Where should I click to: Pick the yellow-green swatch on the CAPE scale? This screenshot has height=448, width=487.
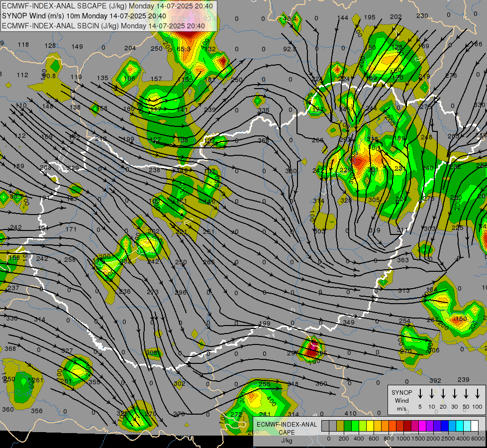click(363, 426)
